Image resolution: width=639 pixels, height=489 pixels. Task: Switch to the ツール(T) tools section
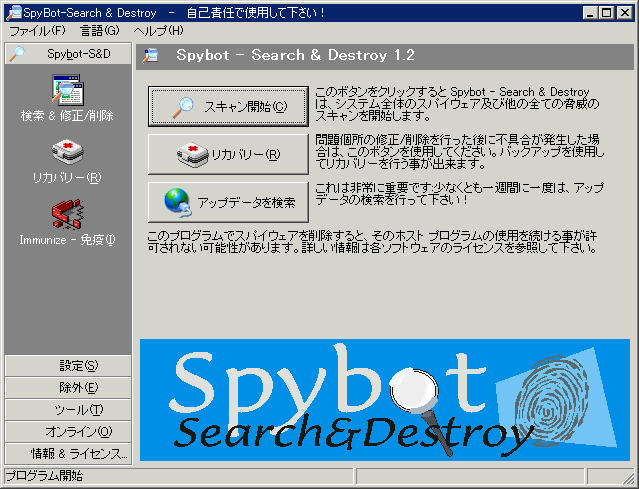click(68, 410)
